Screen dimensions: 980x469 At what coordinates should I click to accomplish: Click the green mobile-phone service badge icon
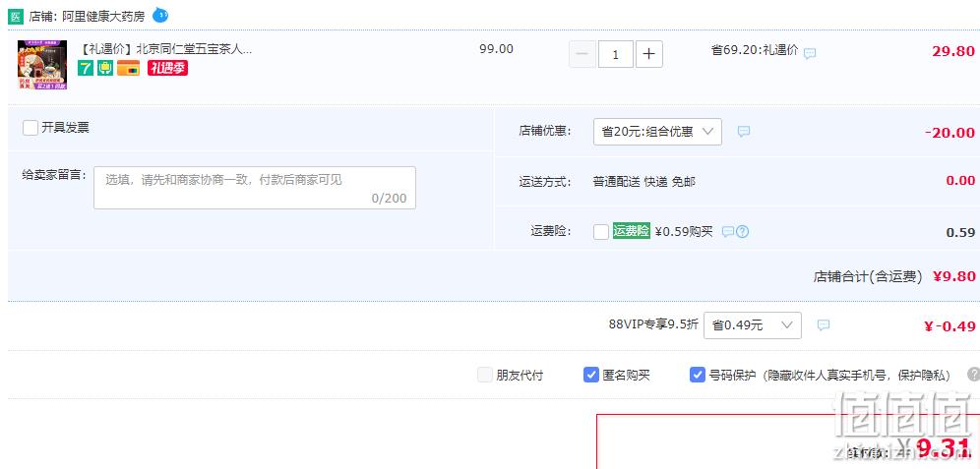(105, 68)
